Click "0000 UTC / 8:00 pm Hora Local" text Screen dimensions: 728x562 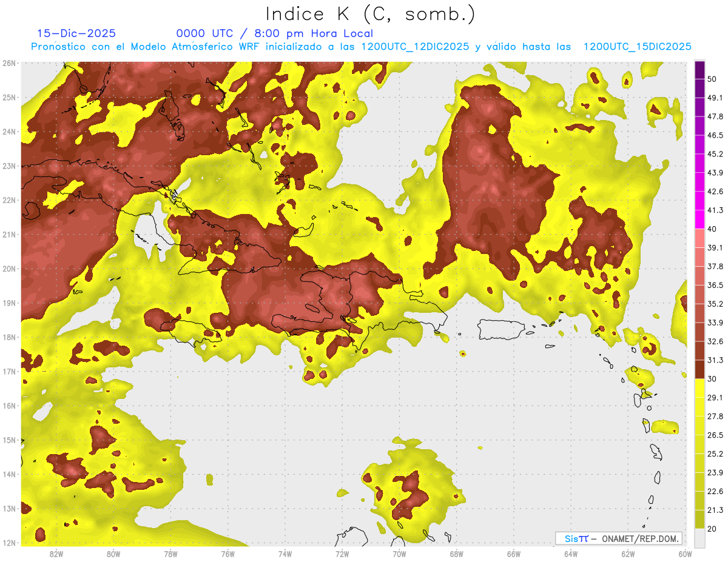coord(274,33)
